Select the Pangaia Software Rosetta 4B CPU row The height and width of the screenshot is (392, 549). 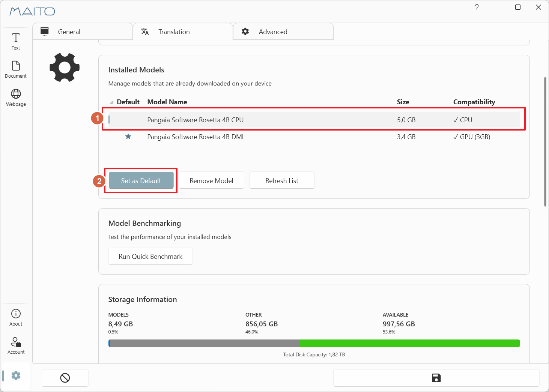click(x=314, y=120)
